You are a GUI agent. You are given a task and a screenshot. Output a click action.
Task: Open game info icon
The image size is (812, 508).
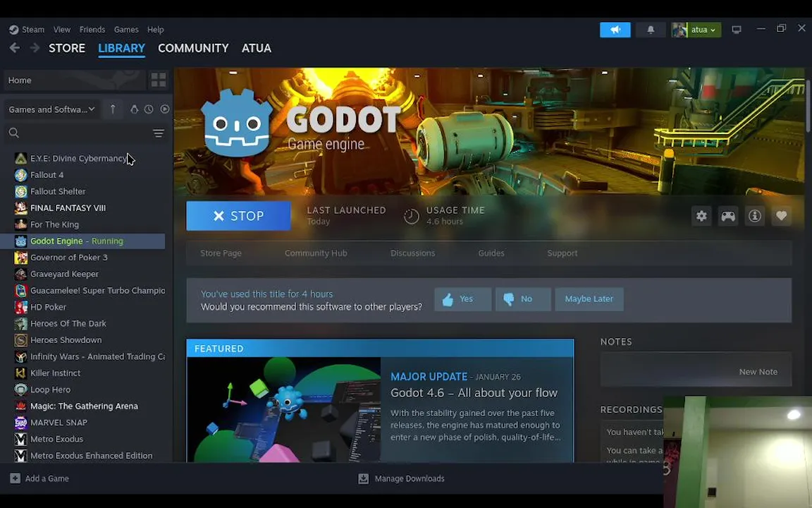click(x=754, y=216)
